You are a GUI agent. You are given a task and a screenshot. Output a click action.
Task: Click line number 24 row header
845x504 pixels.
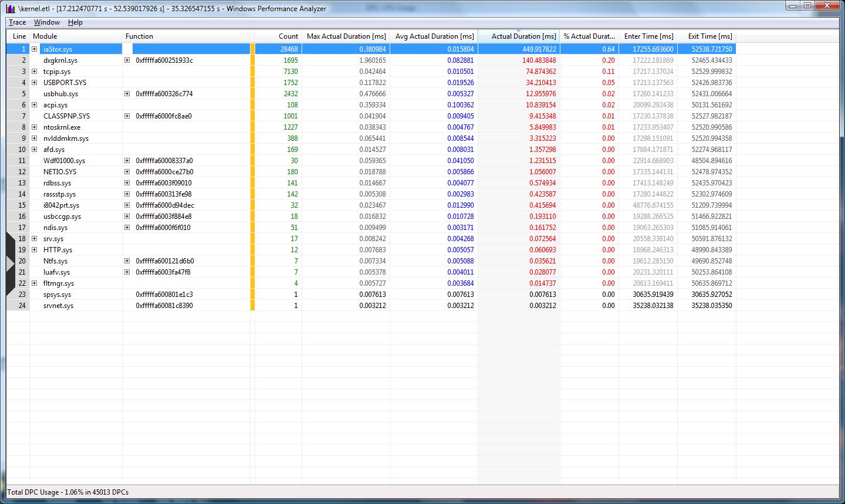click(18, 306)
